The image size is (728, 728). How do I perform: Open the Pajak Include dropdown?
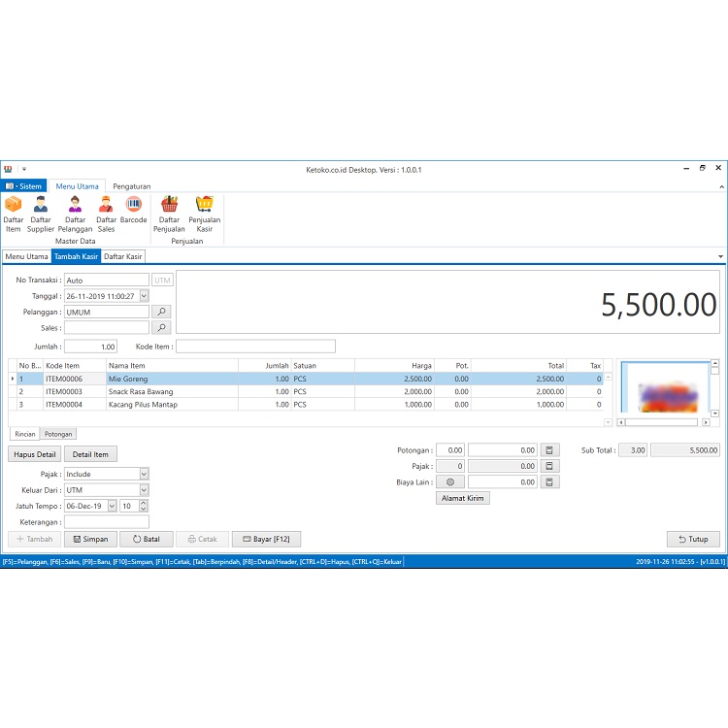pyautogui.click(x=144, y=474)
